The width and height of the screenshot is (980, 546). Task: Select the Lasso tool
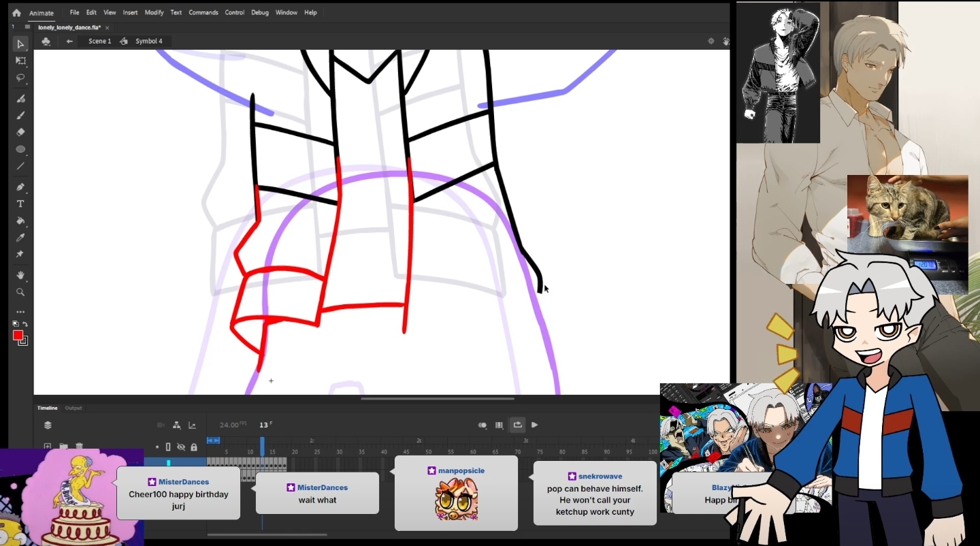(20, 78)
